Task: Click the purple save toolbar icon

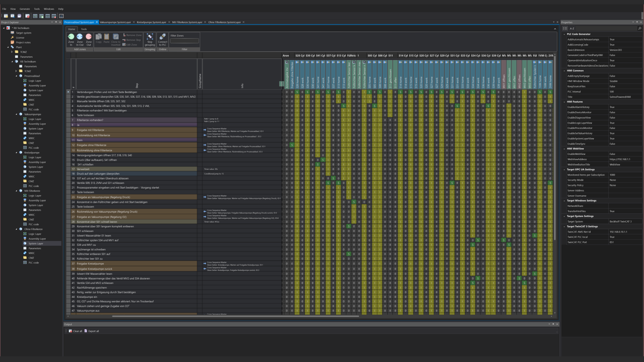Action: [19, 16]
